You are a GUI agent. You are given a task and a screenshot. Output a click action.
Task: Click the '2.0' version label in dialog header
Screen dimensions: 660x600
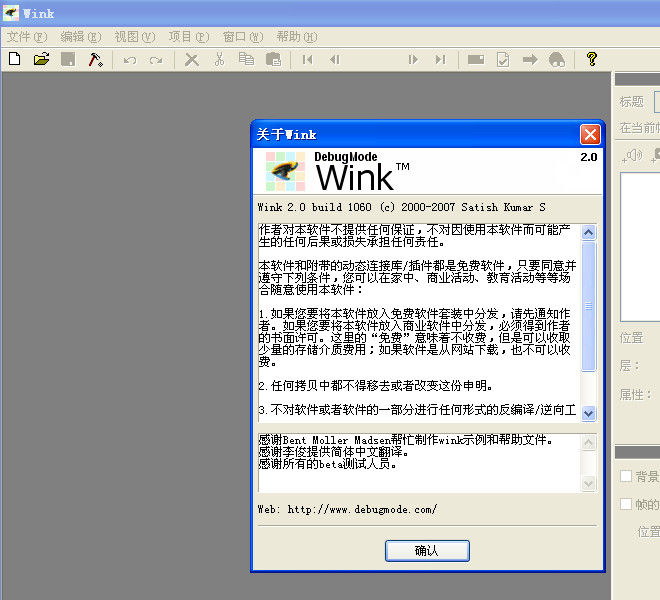[588, 157]
